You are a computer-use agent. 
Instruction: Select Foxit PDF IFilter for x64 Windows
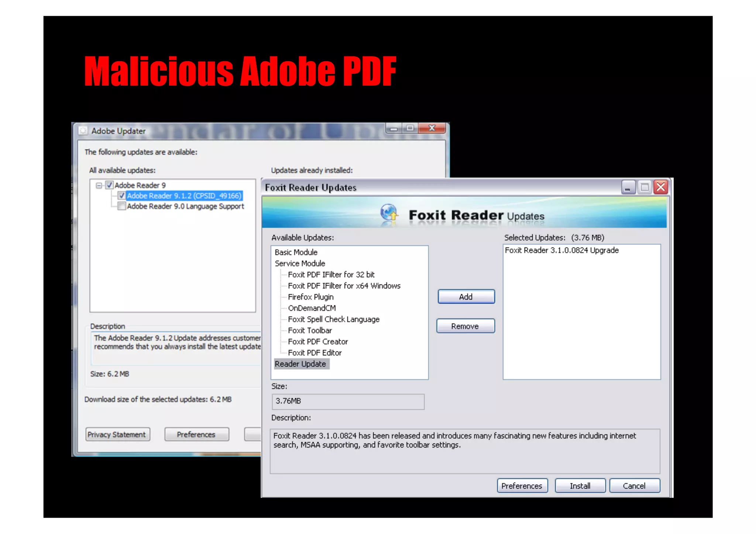click(344, 286)
